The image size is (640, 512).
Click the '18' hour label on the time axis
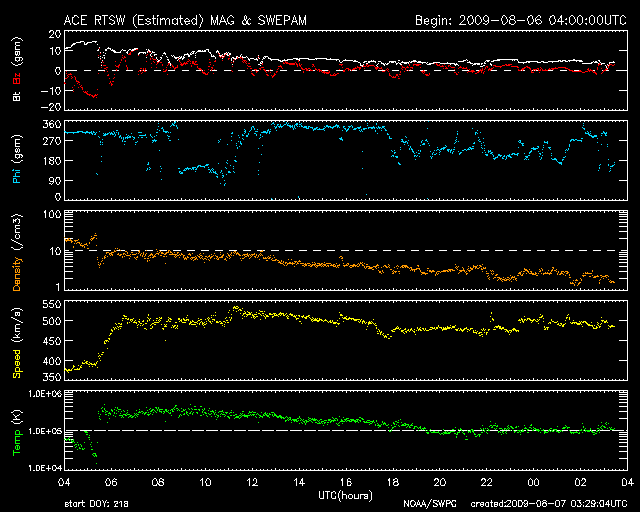tap(393, 483)
